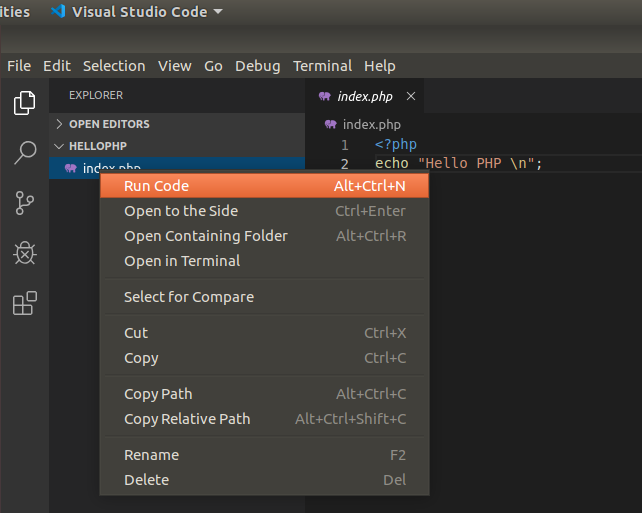Choose Delete from context menu
The height and width of the screenshot is (513, 642).
click(264, 480)
